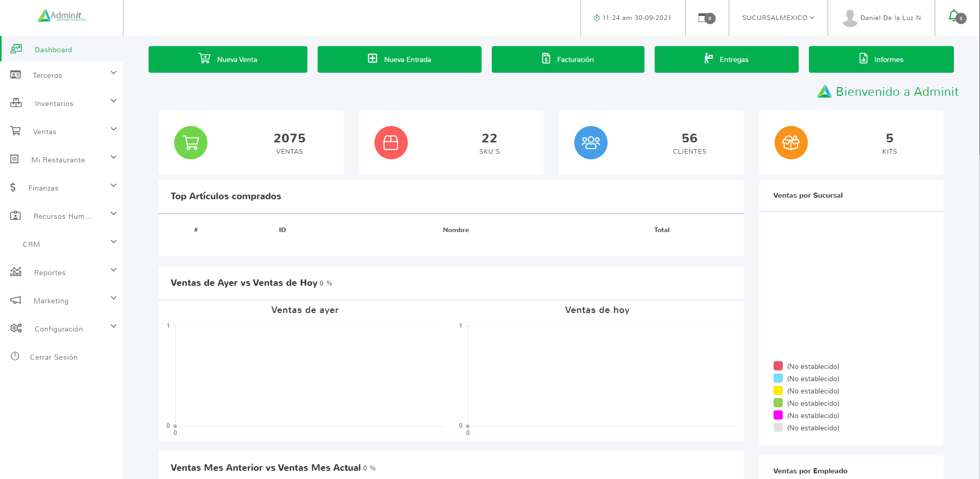Image resolution: width=980 pixels, height=479 pixels.
Task: Click the user avatar icon
Action: click(x=850, y=18)
